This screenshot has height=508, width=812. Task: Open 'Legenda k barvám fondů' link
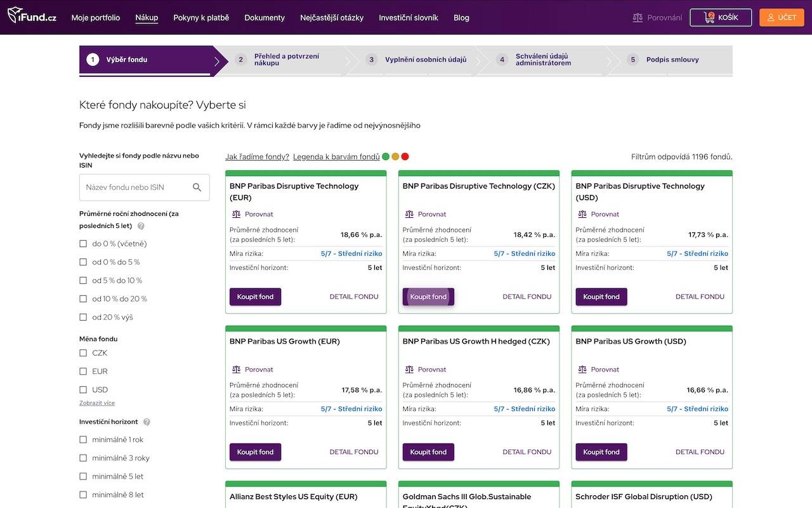click(336, 157)
